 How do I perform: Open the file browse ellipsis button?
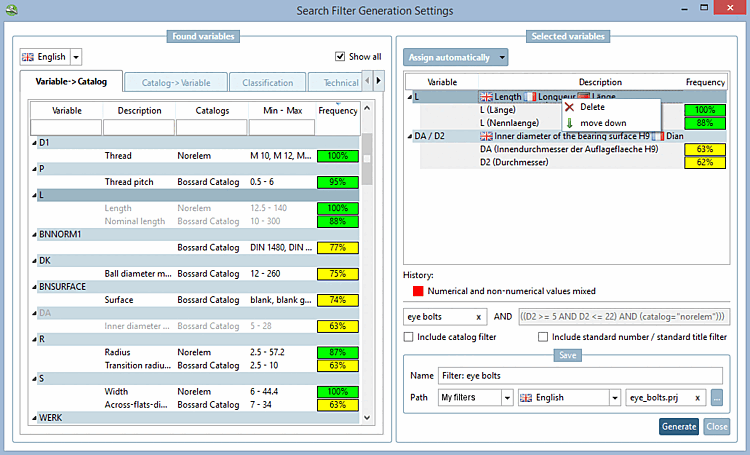pos(717,397)
